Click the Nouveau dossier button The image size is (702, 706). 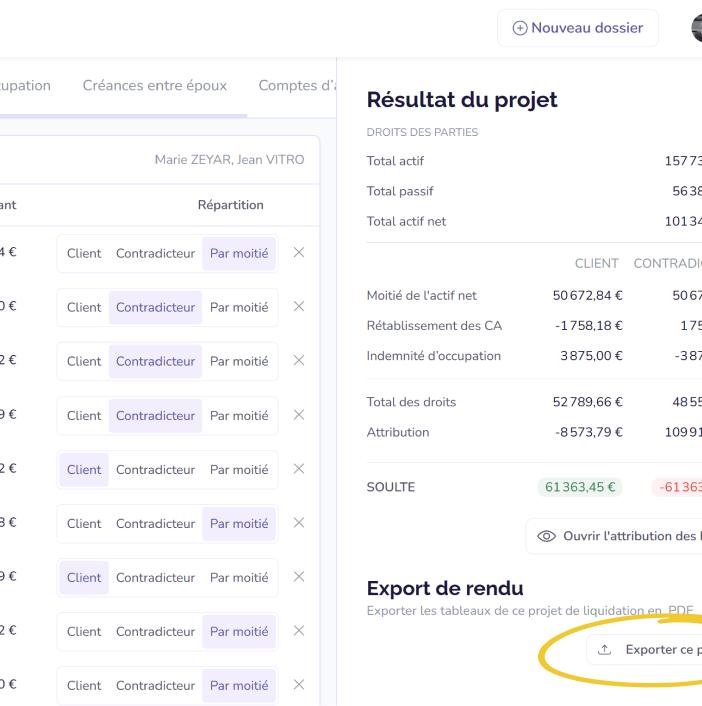pyautogui.click(x=578, y=28)
